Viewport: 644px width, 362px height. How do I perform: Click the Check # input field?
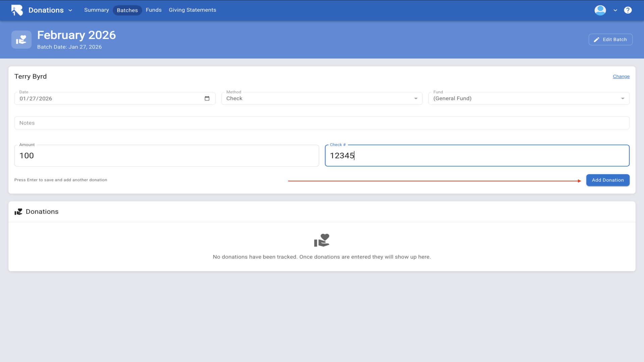476,156
